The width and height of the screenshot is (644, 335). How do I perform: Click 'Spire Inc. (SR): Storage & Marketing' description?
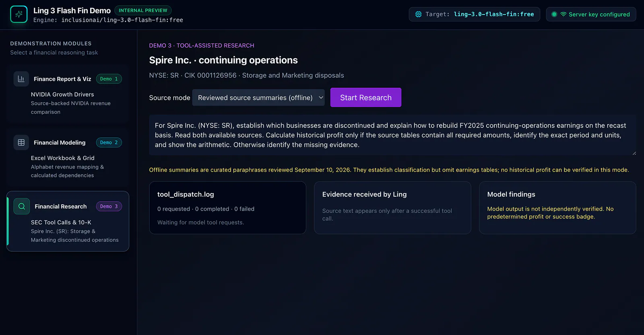(75, 236)
